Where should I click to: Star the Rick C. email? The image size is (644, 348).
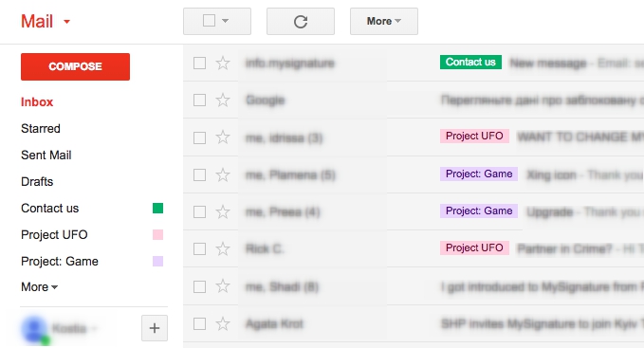pos(223,248)
